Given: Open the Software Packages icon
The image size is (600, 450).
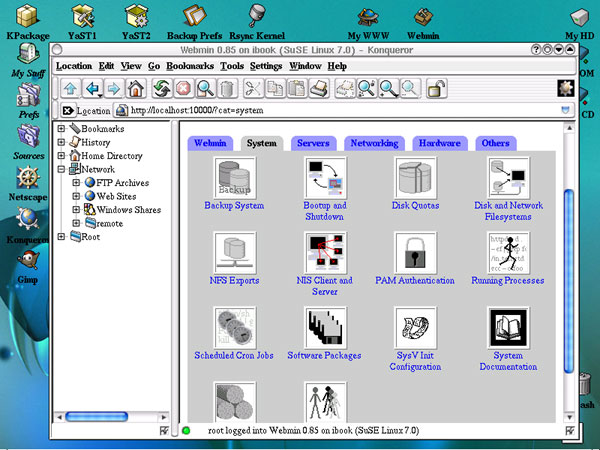Looking at the screenshot, I should (x=325, y=328).
